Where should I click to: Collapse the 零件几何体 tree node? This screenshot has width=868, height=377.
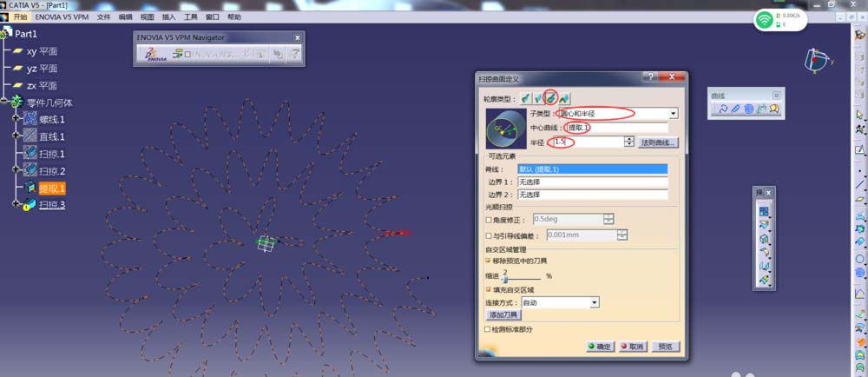point(4,102)
